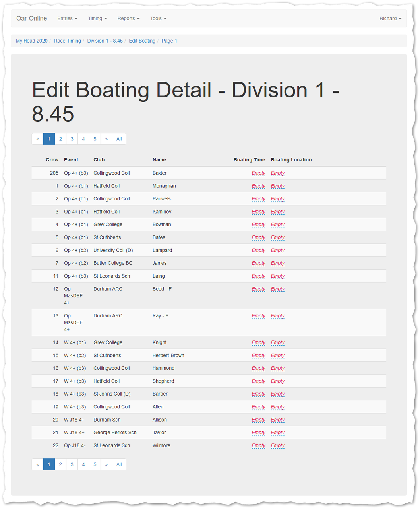
Task: Go to page 2 in top pagination
Action: 60,139
